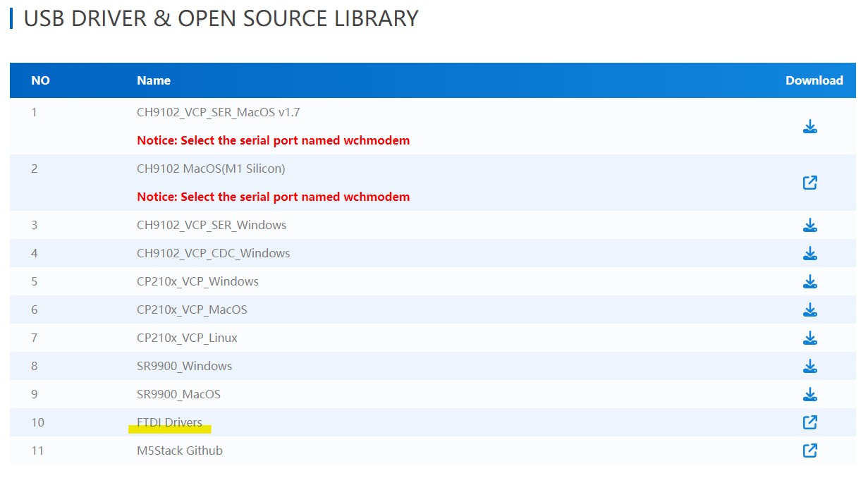This screenshot has width=868, height=478.
Task: Click the SR9900_Windows name
Action: [x=184, y=366]
